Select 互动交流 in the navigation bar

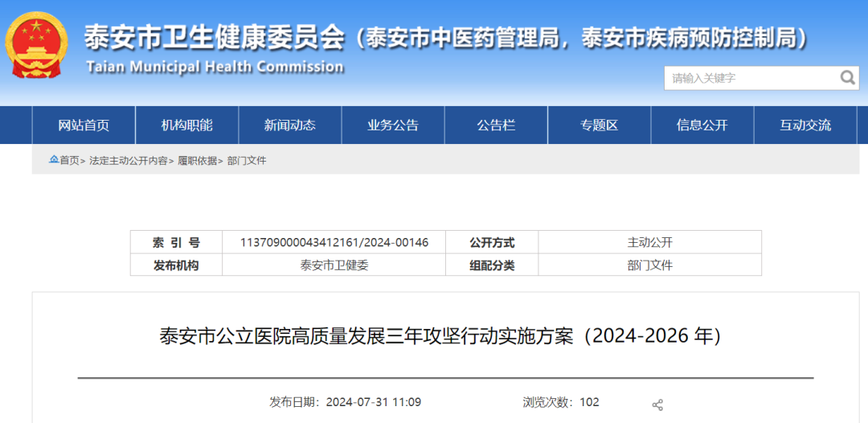click(x=805, y=125)
